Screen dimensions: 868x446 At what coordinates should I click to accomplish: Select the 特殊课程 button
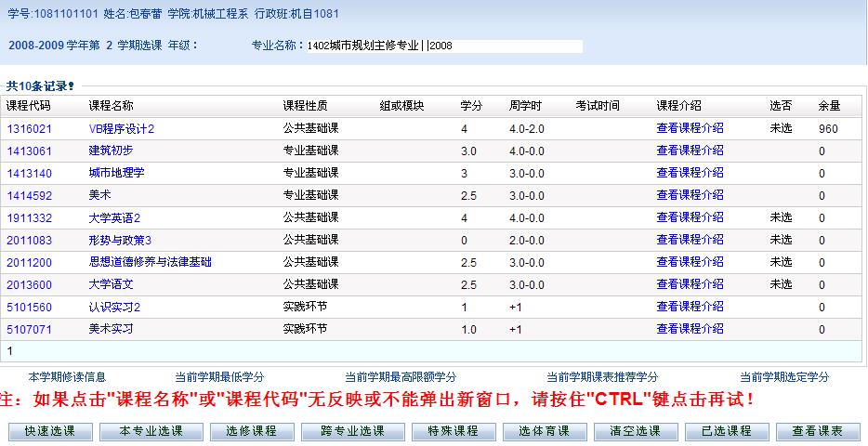[x=453, y=432]
